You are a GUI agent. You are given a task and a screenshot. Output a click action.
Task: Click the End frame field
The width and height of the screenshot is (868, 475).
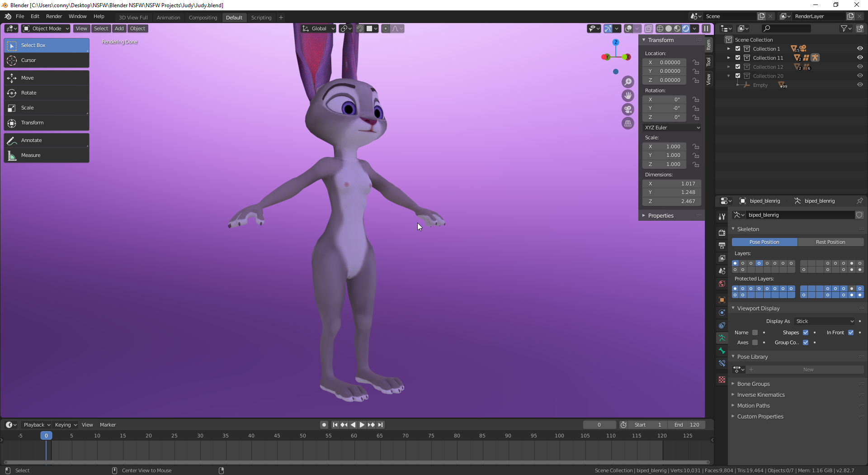[x=686, y=425]
